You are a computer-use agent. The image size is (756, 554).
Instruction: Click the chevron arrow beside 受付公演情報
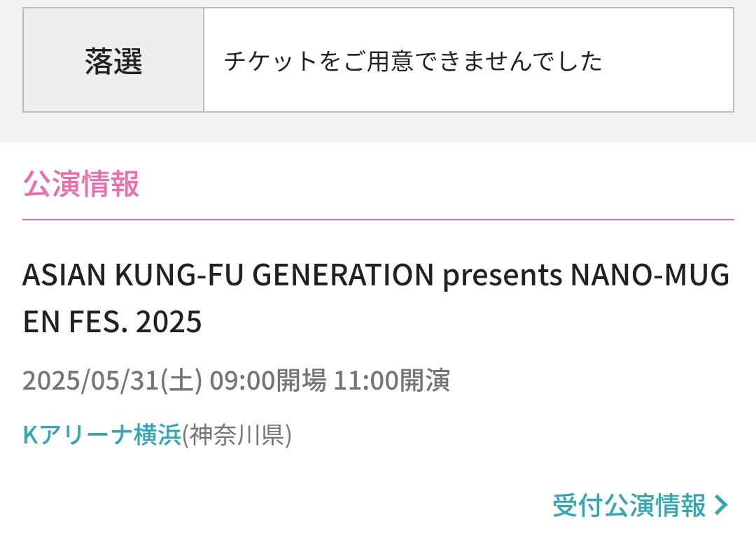(721, 505)
